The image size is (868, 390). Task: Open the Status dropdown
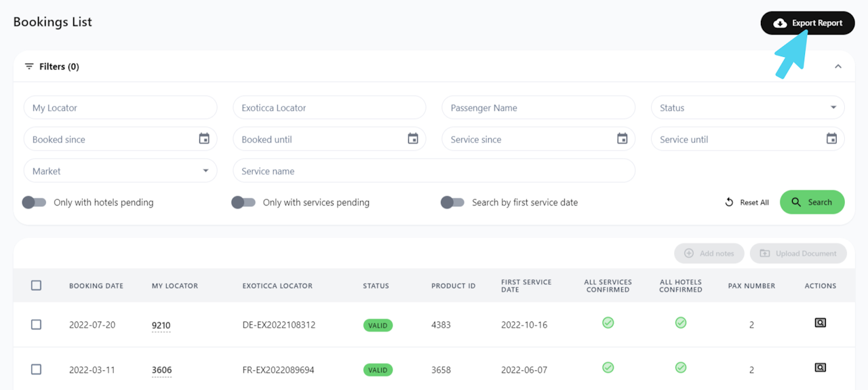coord(747,108)
